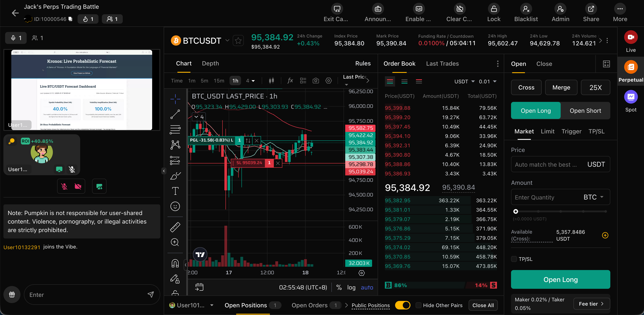644x315 pixels.
Task: Click the amount percentage slider handle
Action: click(x=515, y=211)
